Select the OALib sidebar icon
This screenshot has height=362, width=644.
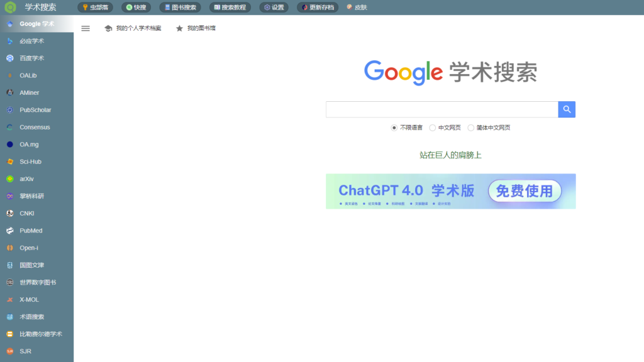tap(10, 75)
